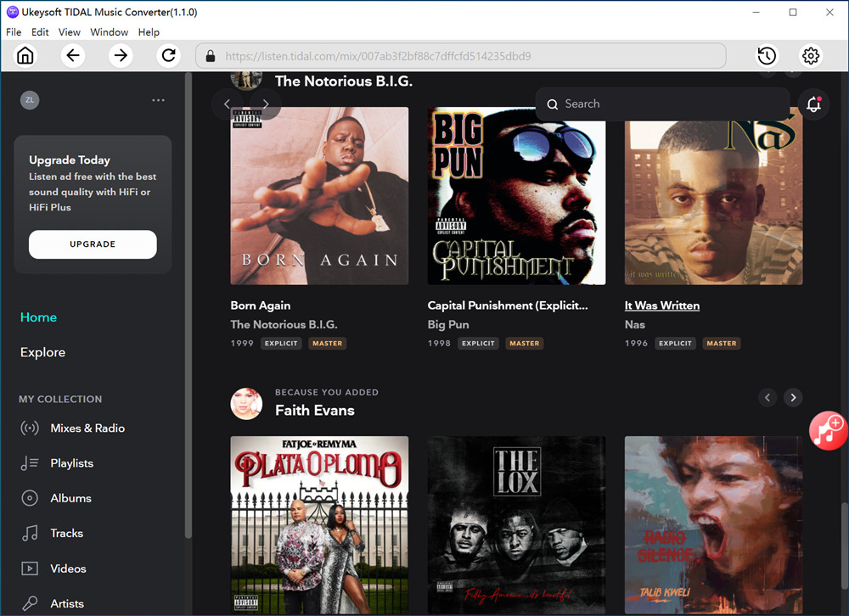Open the Window menu
This screenshot has height=616, width=849.
click(109, 32)
